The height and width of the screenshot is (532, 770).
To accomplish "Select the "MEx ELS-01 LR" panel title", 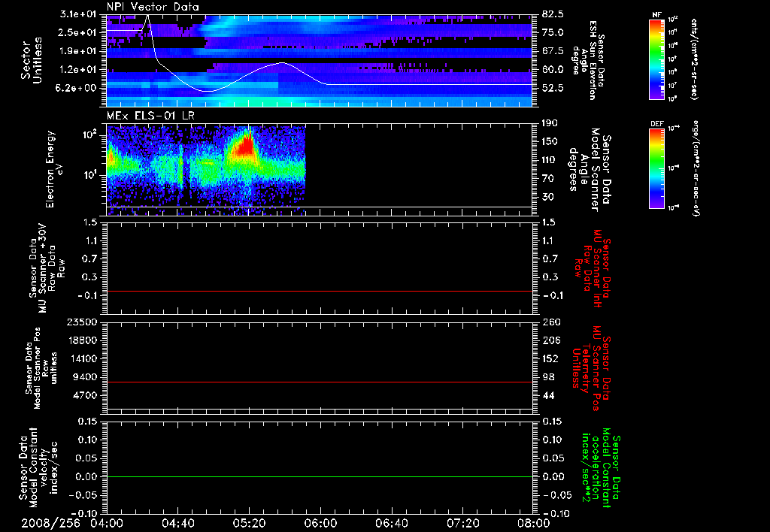I will pyautogui.click(x=150, y=116).
